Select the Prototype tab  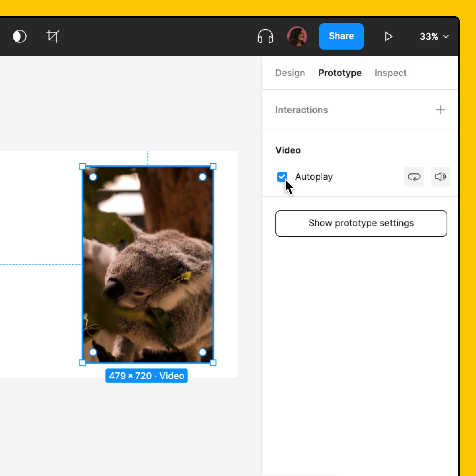click(x=340, y=73)
